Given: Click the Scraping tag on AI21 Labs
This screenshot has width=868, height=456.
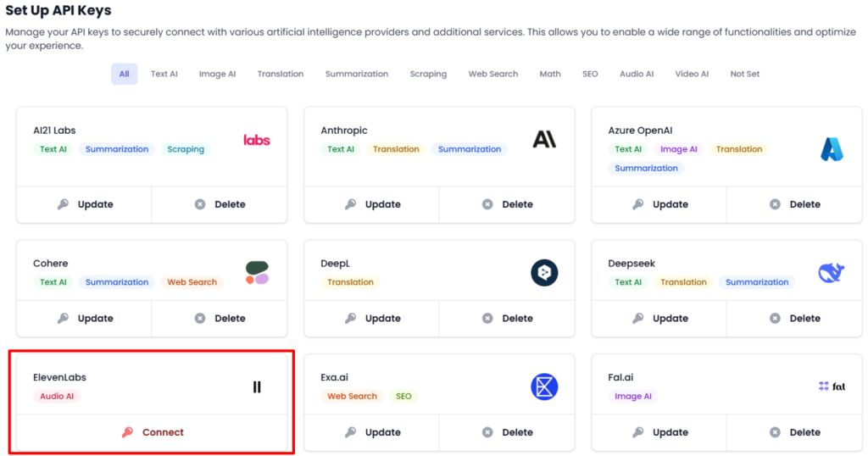Looking at the screenshot, I should (186, 149).
